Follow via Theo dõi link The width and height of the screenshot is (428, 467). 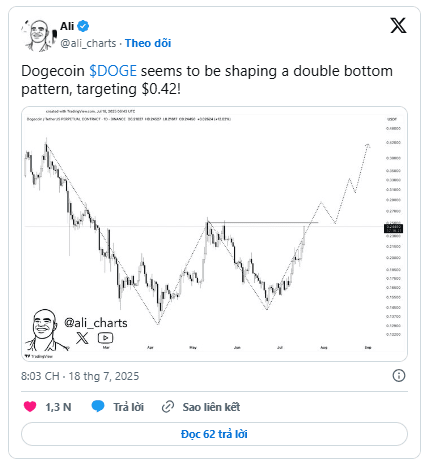point(148,43)
